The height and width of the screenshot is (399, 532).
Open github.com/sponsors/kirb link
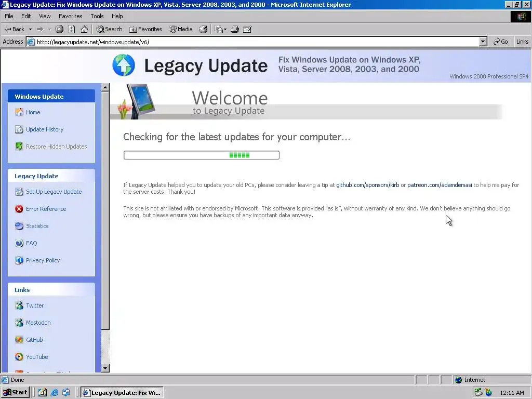click(x=367, y=185)
